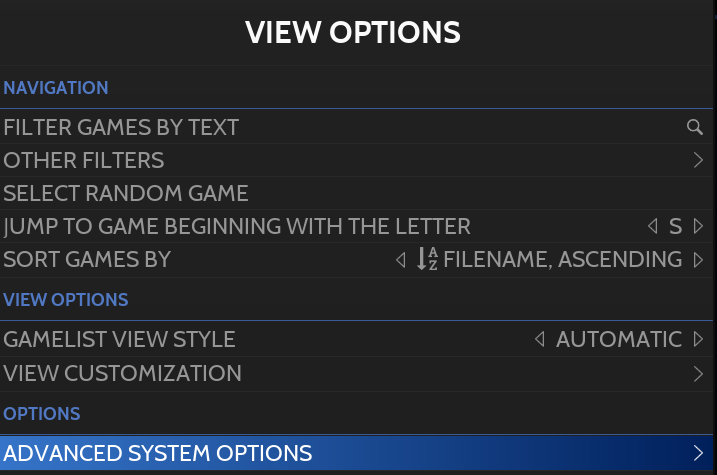The width and height of the screenshot is (717, 475).
Task: Click right arrow after Automatic view style
Action: (698, 340)
